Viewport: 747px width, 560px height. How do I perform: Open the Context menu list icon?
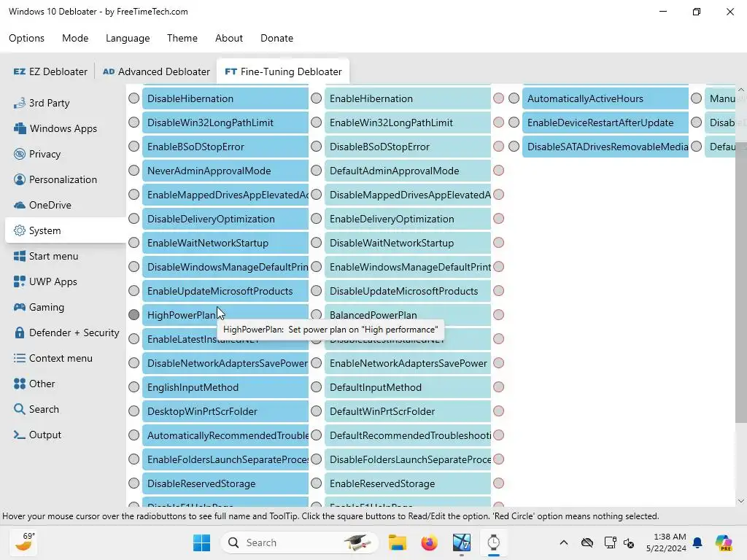[x=20, y=358]
